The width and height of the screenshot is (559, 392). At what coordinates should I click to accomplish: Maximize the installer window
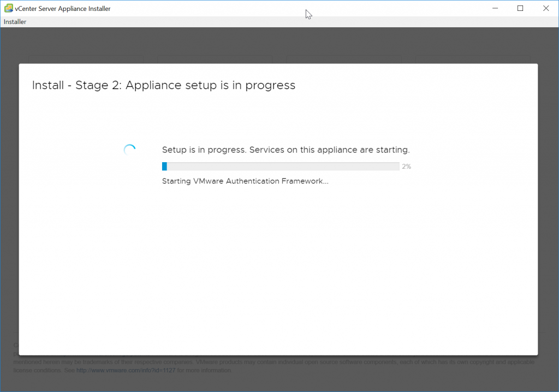click(520, 8)
